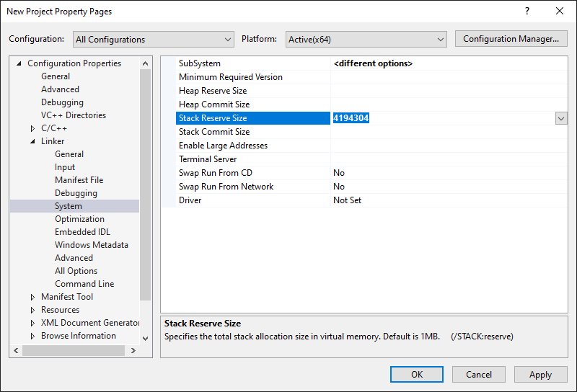Select Optimization under Linker
Image resolution: width=577 pixels, height=392 pixels.
(79, 219)
